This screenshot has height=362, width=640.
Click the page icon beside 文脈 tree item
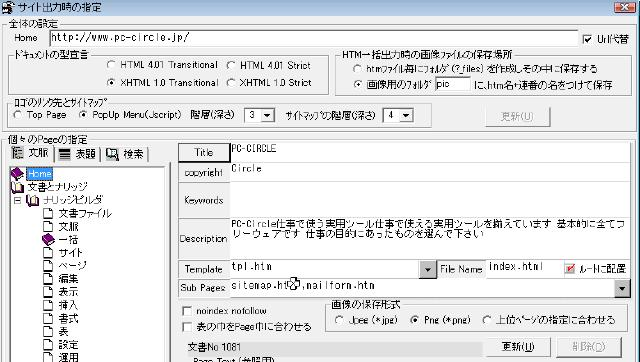[x=48, y=226]
